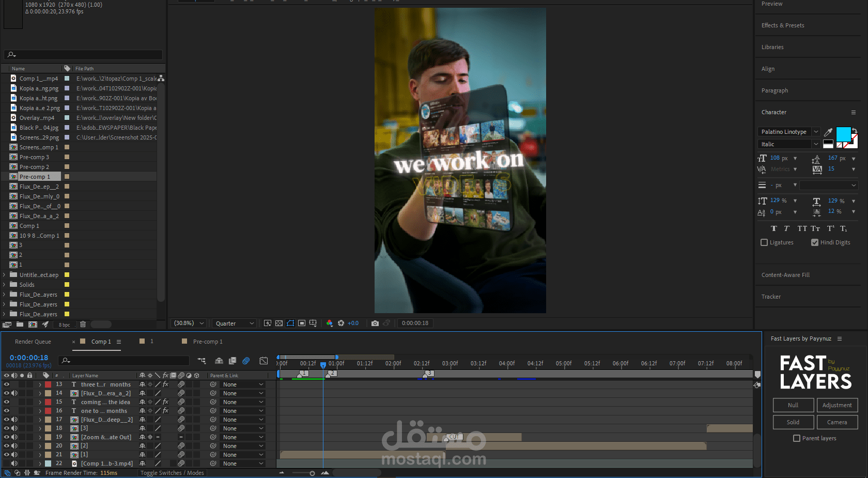Switch to the timeline tab named 1
The height and width of the screenshot is (478, 868).
(x=152, y=341)
